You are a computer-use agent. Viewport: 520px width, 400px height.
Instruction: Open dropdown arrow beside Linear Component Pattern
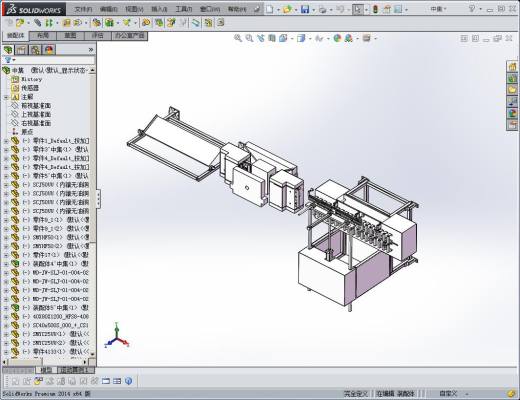(x=57, y=23)
